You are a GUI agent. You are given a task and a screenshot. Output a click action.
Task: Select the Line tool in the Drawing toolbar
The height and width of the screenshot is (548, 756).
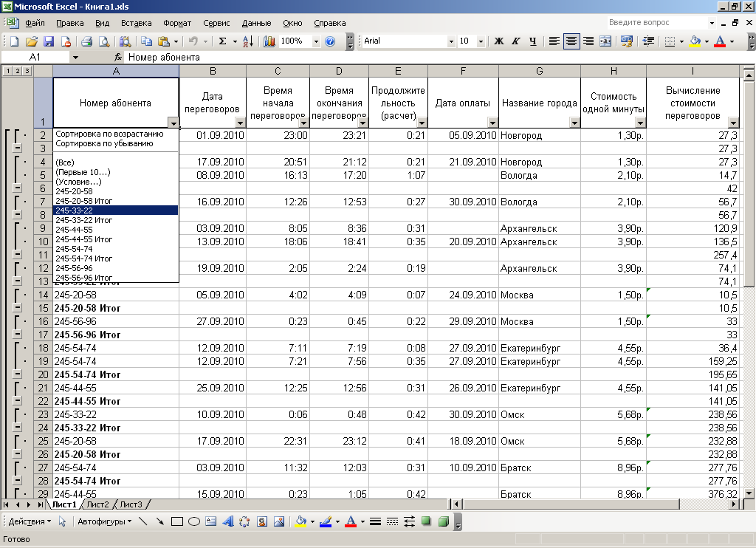pos(142,521)
